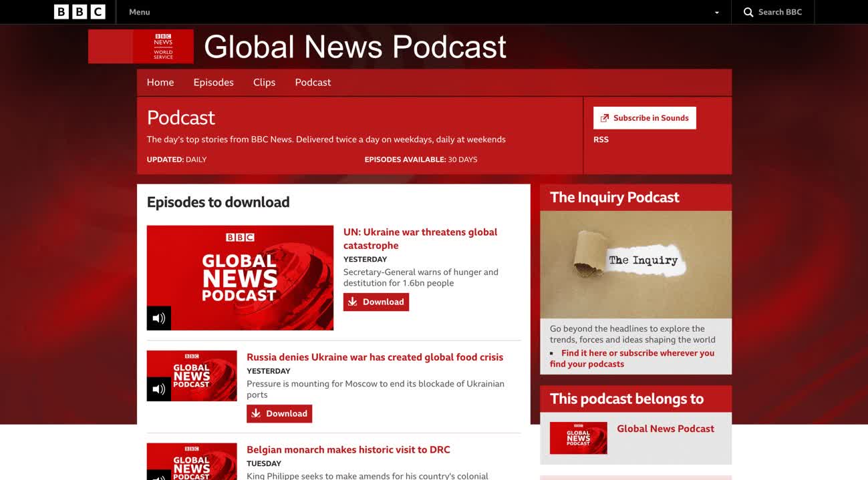868x480 pixels.
Task: Open the Clips tab
Action: tap(264, 82)
